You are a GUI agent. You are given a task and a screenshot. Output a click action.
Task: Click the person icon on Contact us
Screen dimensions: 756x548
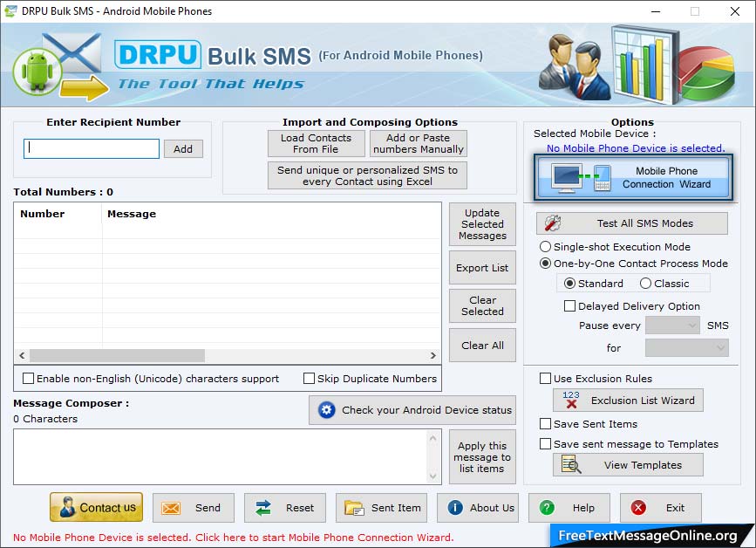pyautogui.click(x=67, y=508)
